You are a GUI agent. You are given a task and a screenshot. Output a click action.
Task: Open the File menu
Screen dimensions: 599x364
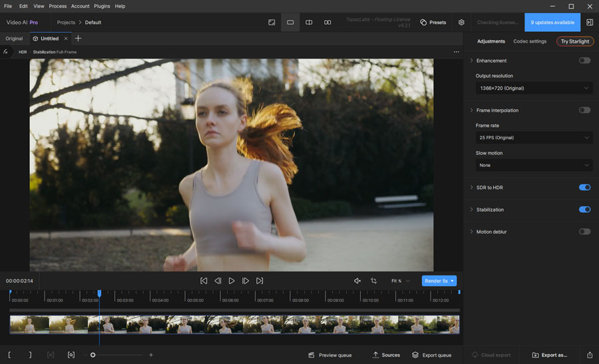[x=7, y=6]
